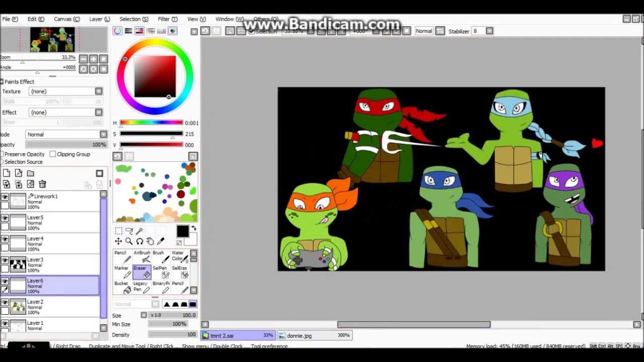Pick the Move layer tool

click(x=118, y=241)
